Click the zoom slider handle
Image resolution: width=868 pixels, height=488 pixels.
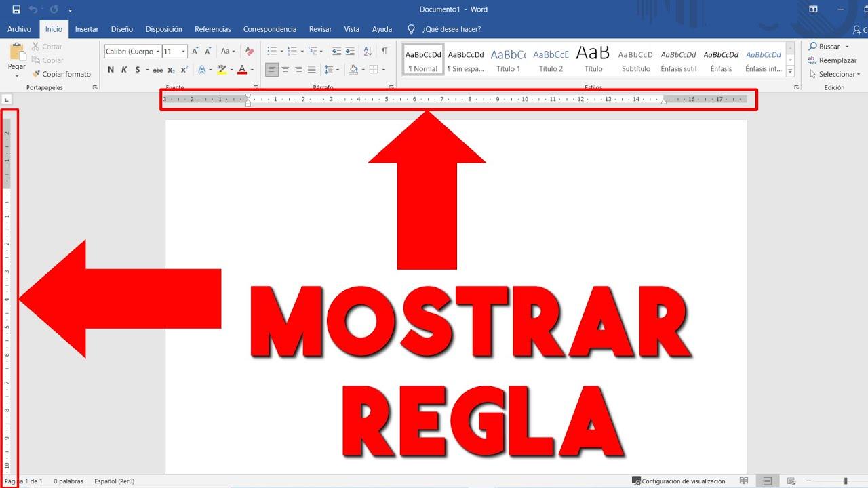tap(846, 480)
